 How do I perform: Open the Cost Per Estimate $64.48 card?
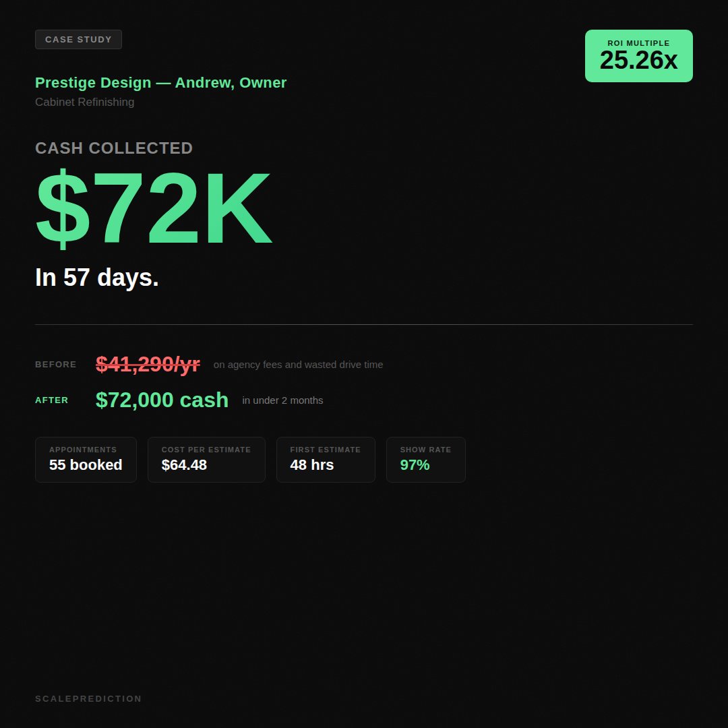coord(206,460)
